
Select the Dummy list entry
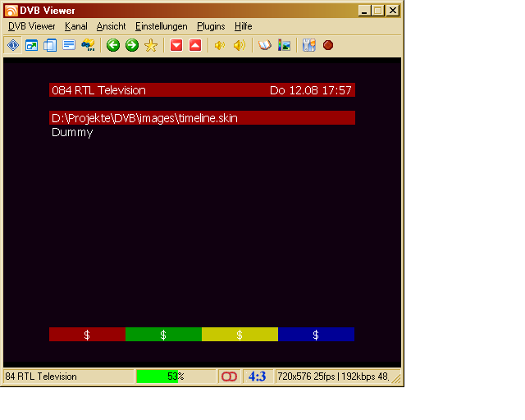click(x=72, y=132)
